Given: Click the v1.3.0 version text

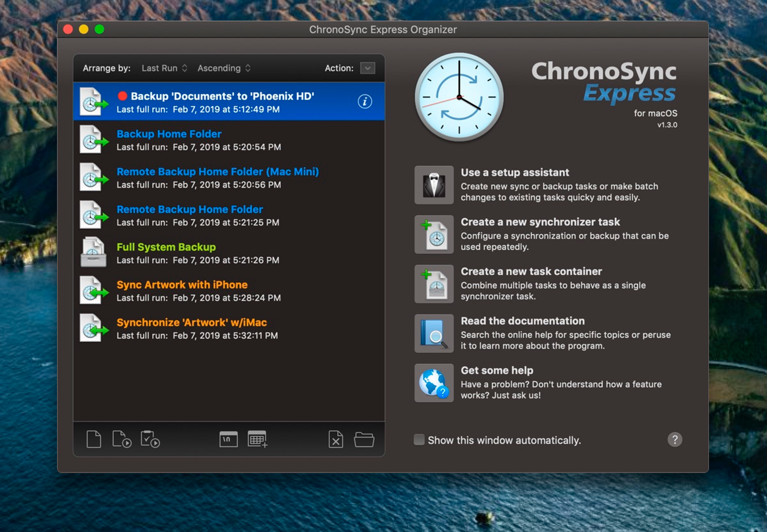Looking at the screenshot, I should point(667,125).
